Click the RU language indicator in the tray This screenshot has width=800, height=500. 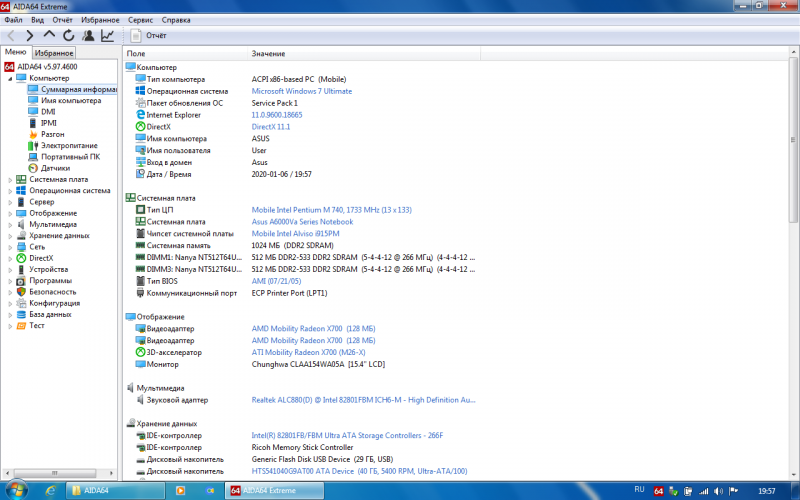click(639, 489)
